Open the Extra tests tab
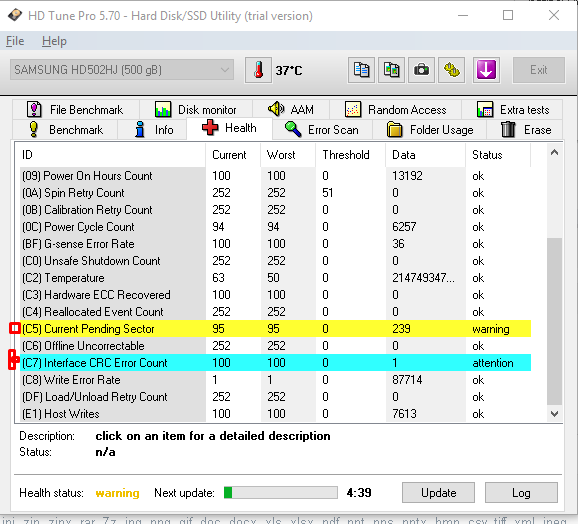 pyautogui.click(x=512, y=109)
